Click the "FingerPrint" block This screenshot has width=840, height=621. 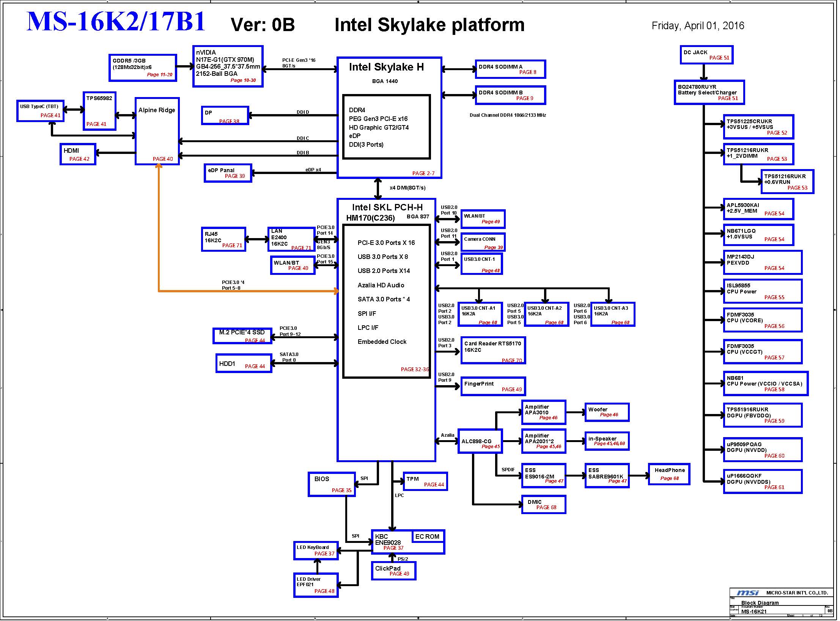[493, 386]
